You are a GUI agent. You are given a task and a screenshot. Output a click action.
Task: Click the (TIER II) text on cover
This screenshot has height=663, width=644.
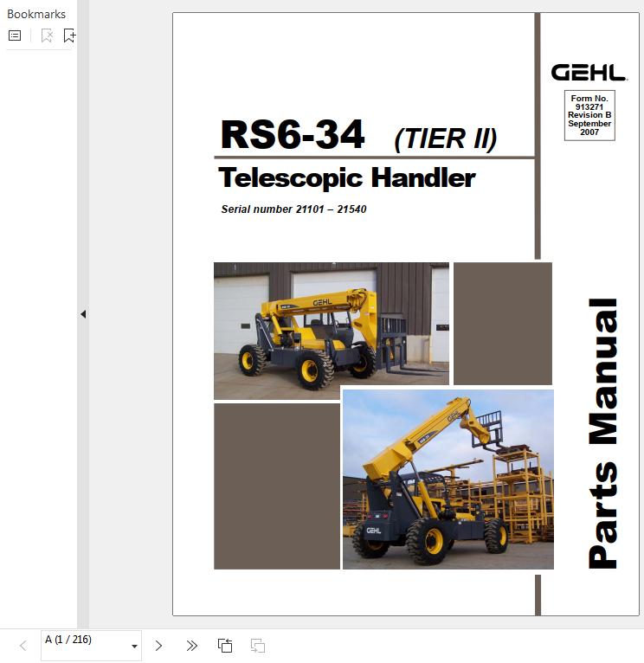[445, 138]
